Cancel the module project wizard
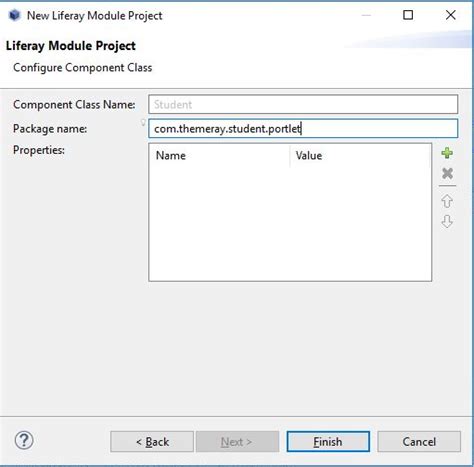 [x=419, y=442]
